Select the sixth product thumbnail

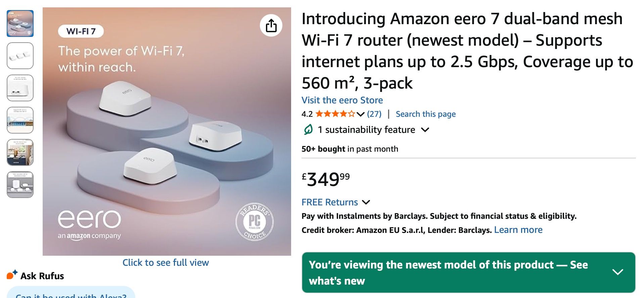pos(20,185)
